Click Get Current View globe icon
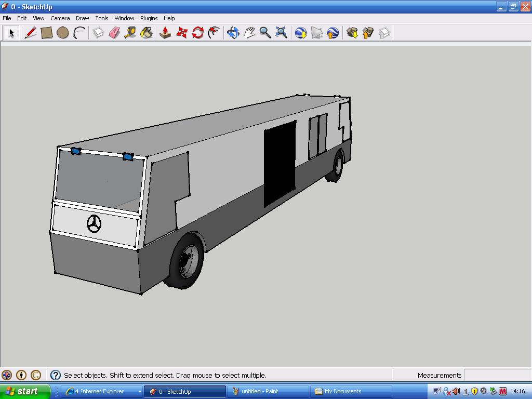 [x=301, y=33]
